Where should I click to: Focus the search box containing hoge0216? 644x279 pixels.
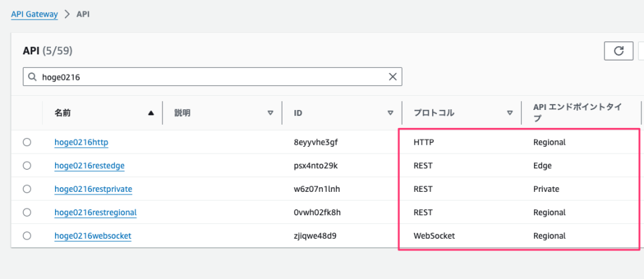(x=213, y=77)
